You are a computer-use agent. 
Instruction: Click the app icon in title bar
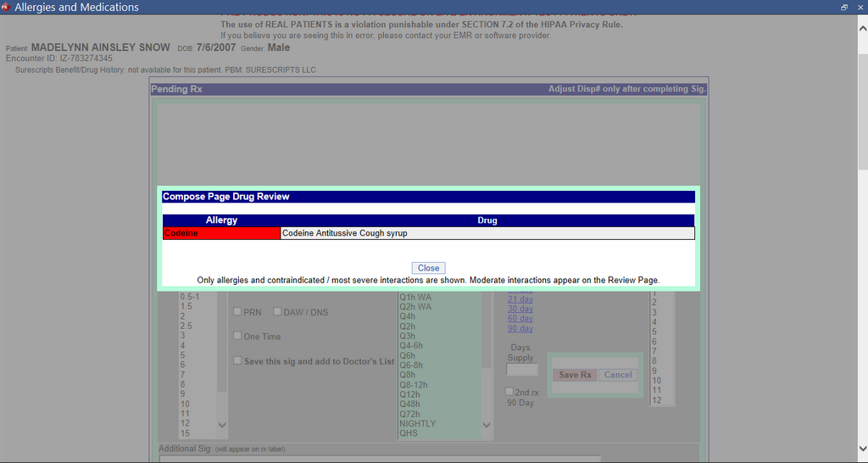(x=7, y=7)
